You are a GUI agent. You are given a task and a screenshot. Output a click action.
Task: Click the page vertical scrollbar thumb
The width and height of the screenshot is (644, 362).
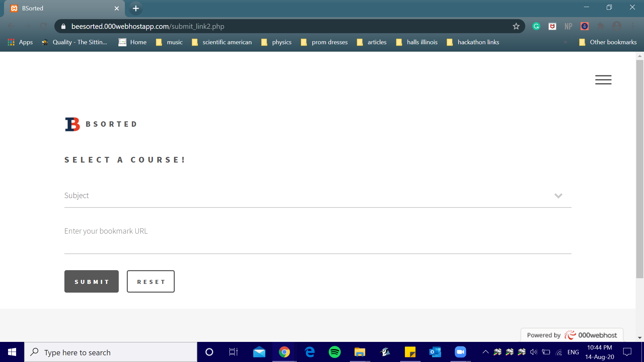[x=640, y=168]
